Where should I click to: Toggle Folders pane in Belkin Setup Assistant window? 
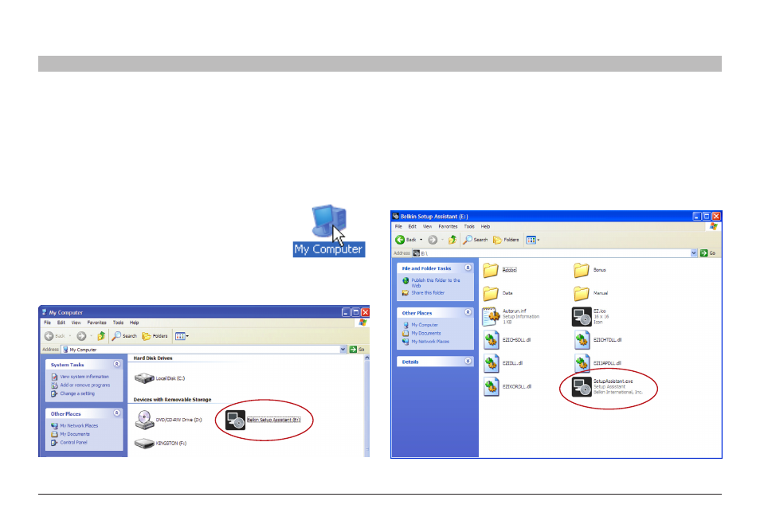[x=506, y=240]
